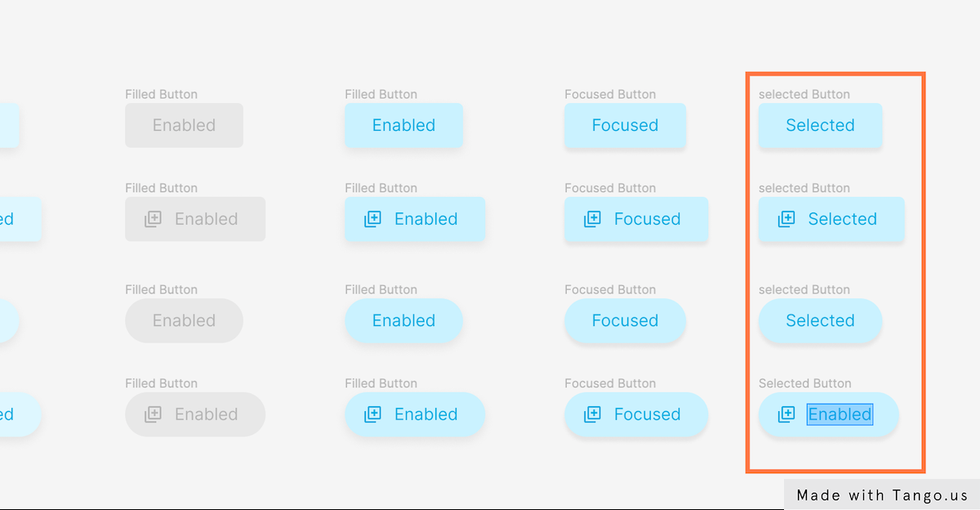Click the plus icon in rectangular Selected button
980x510 pixels.
786,219
